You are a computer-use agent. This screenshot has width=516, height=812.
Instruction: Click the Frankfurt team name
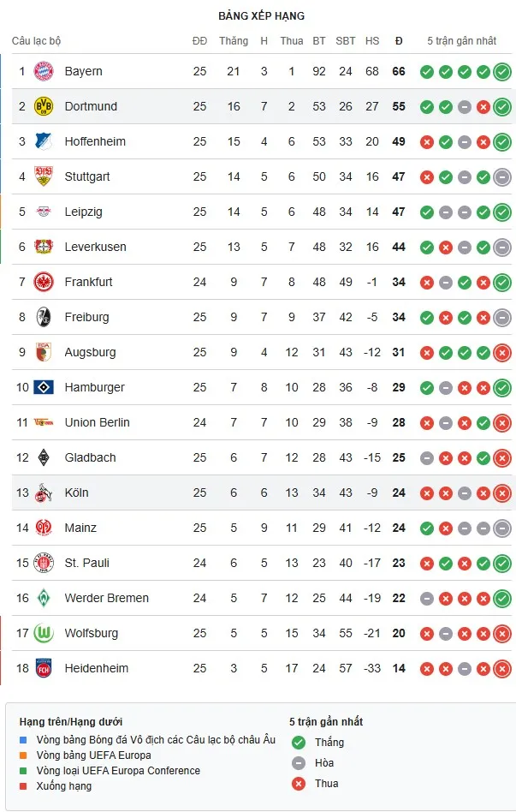[89, 282]
